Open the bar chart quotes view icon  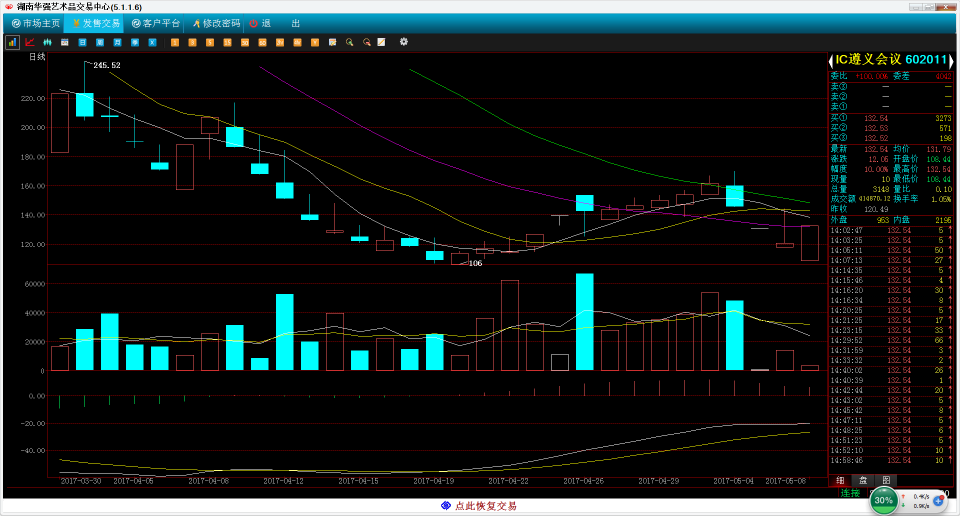pyautogui.click(x=12, y=42)
